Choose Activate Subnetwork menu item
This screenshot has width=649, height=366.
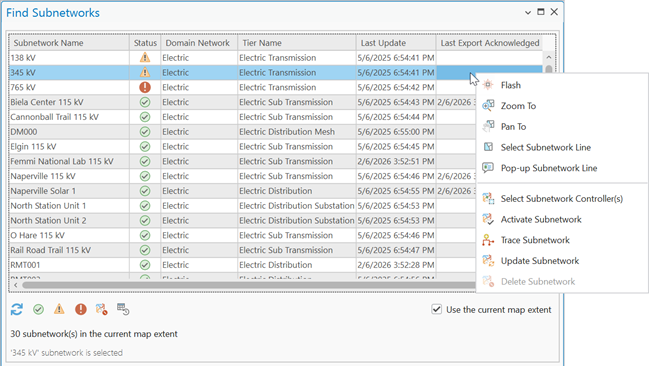point(541,219)
